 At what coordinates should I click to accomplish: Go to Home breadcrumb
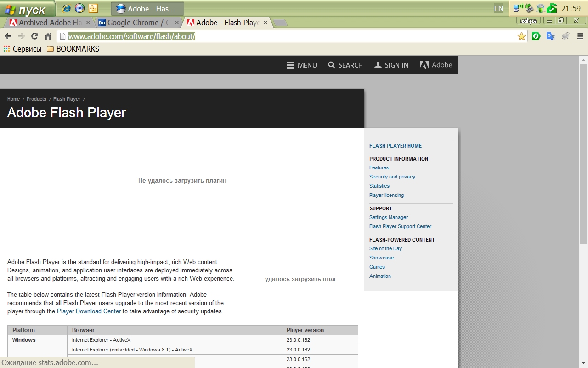(13, 99)
